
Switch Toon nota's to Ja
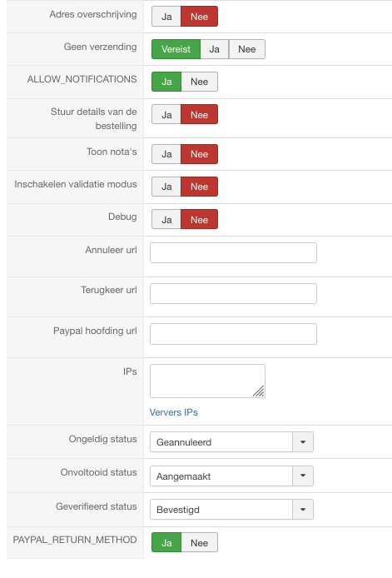pos(166,154)
